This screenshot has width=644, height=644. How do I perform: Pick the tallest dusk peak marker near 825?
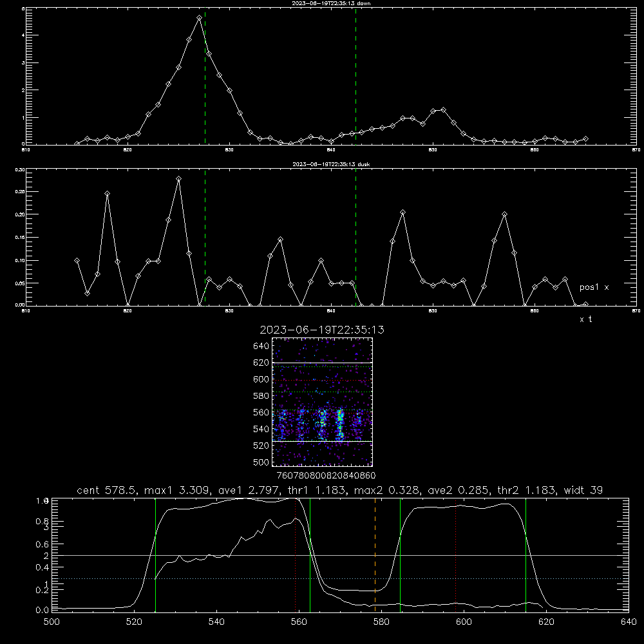coord(178,179)
